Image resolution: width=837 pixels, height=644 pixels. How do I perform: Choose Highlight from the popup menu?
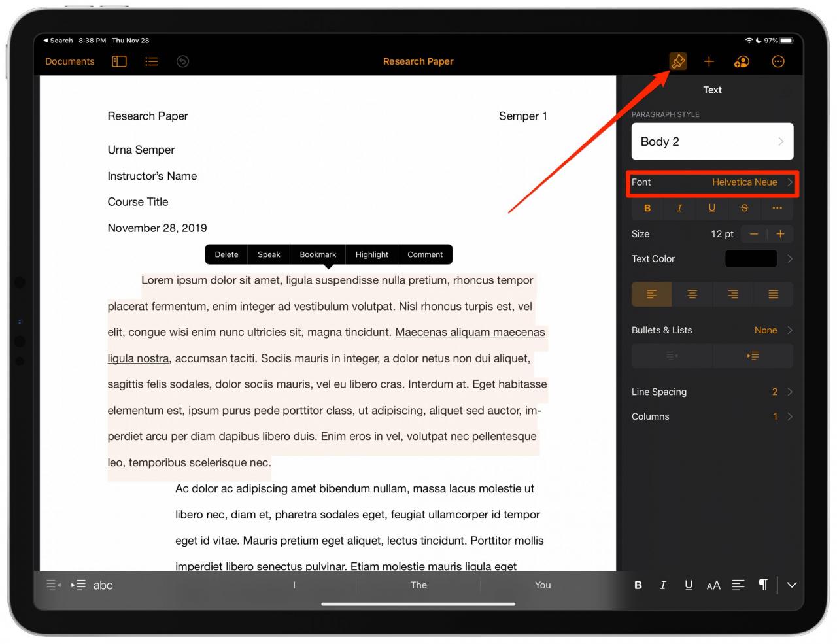pyautogui.click(x=371, y=254)
